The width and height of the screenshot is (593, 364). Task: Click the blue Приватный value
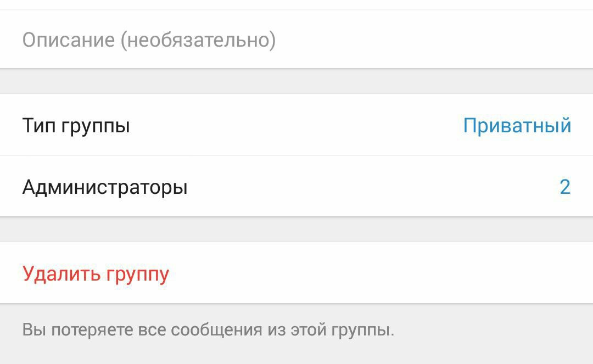pyautogui.click(x=517, y=126)
